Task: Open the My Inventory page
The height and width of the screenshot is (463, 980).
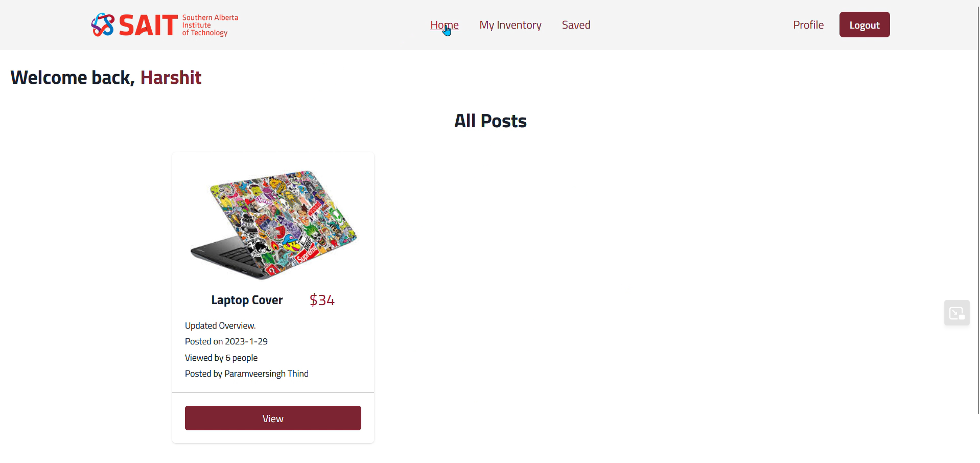Action: [x=510, y=25]
